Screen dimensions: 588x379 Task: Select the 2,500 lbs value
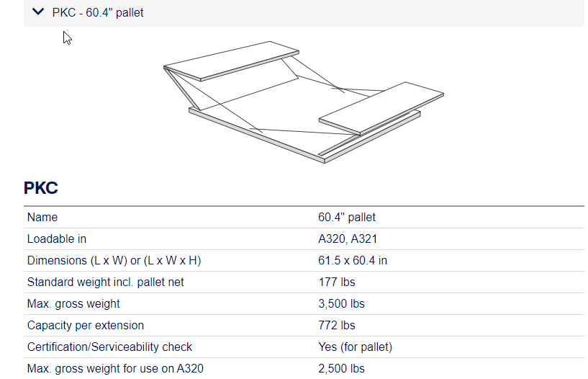[342, 369]
